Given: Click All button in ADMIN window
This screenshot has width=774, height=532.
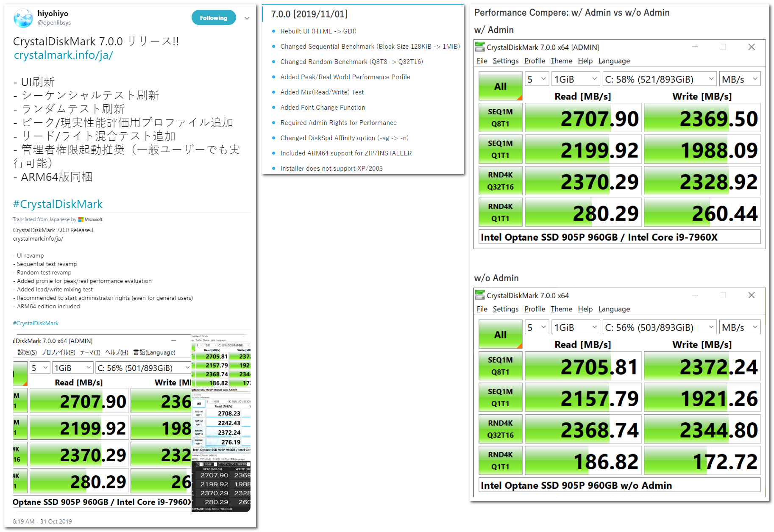Looking at the screenshot, I should pyautogui.click(x=501, y=86).
